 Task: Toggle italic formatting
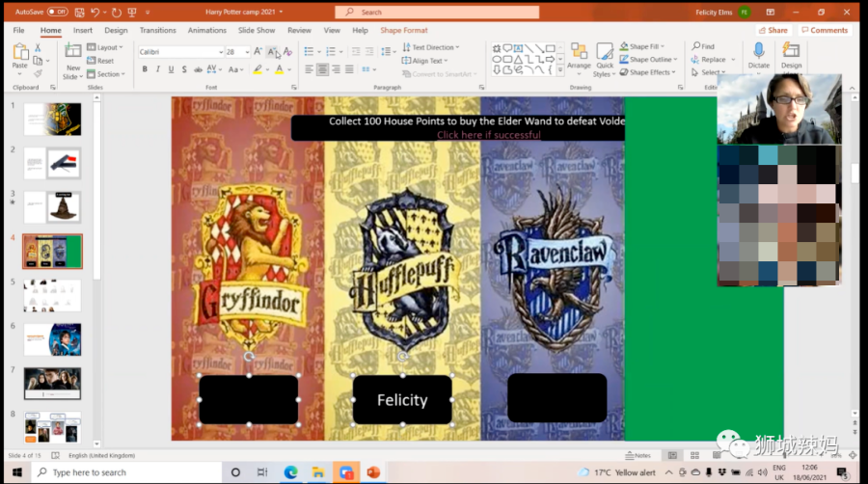point(158,69)
